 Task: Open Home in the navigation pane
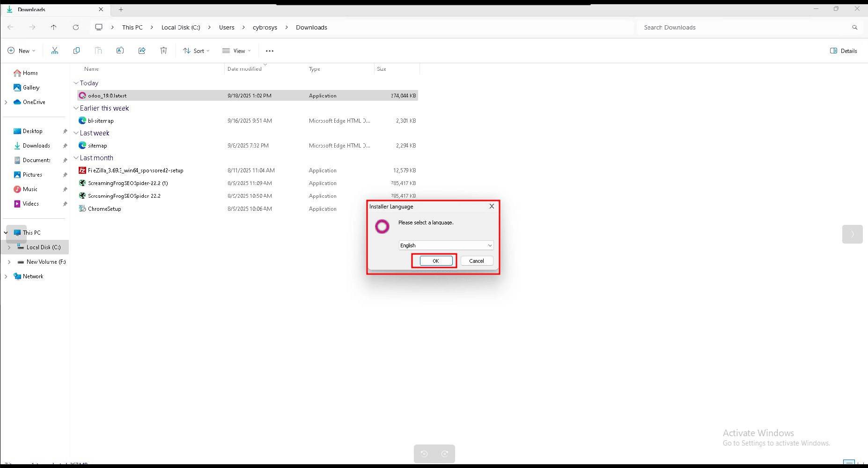coord(26,73)
